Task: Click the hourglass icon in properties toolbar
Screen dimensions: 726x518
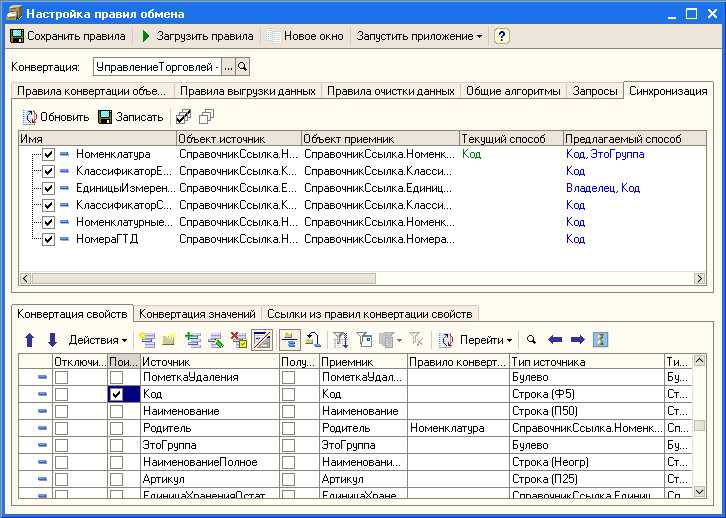Action: (x=601, y=340)
